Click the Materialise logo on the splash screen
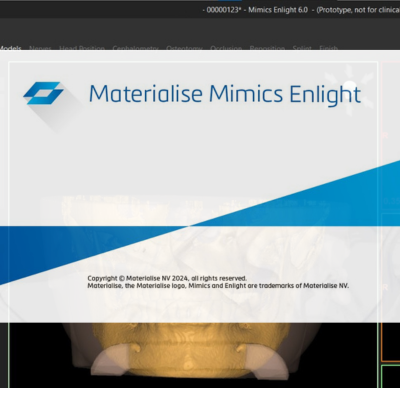400x400 pixels. (x=43, y=93)
